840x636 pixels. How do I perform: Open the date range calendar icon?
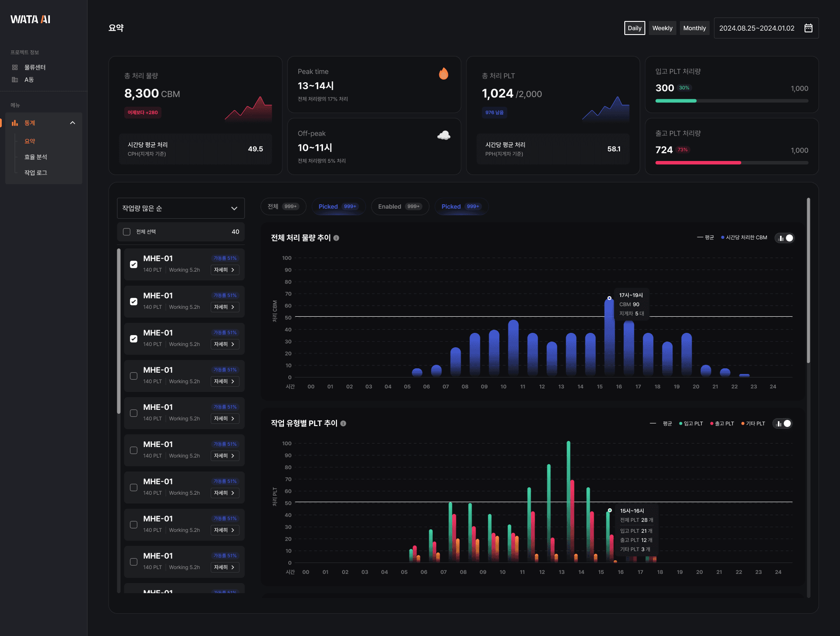(808, 28)
